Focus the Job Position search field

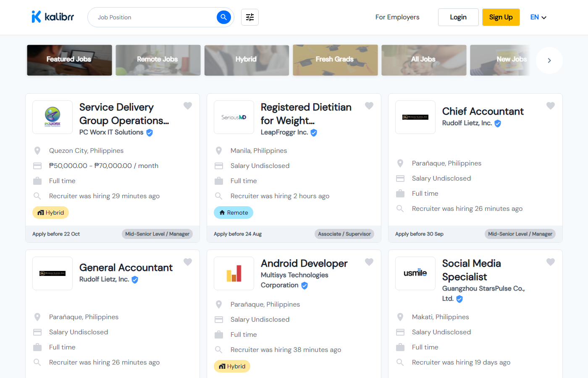click(x=155, y=17)
